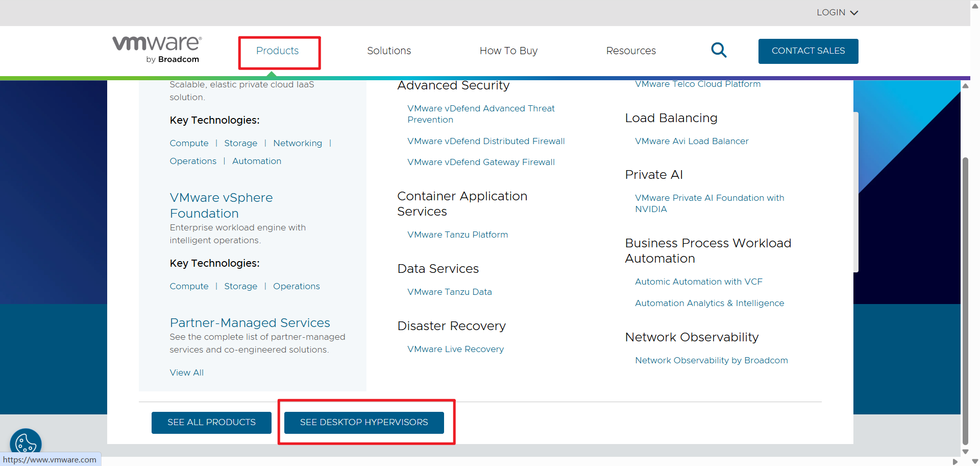
Task: Select Automation under Key Technologies
Action: pos(257,161)
